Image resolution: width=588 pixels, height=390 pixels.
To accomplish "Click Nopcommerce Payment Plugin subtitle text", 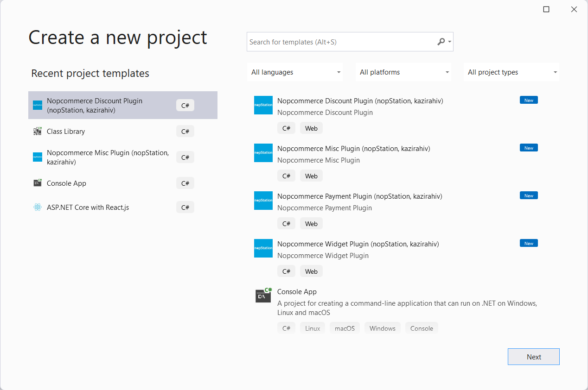I will [x=325, y=208].
